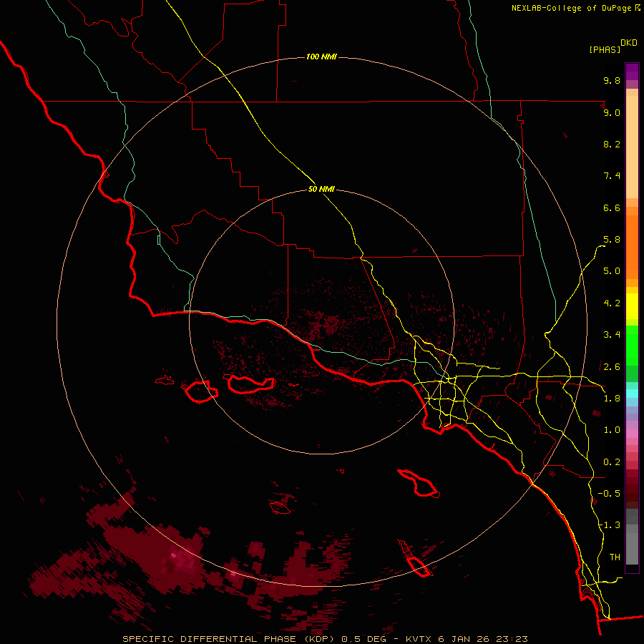Select the 9.0 color scale value
The width and height of the screenshot is (644, 644).
612,112
